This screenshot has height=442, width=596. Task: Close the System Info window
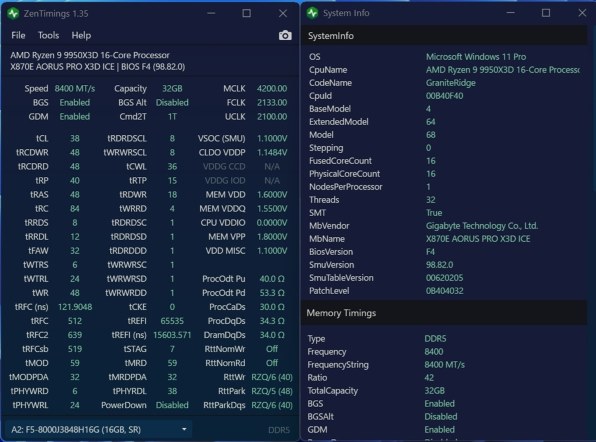(582, 13)
